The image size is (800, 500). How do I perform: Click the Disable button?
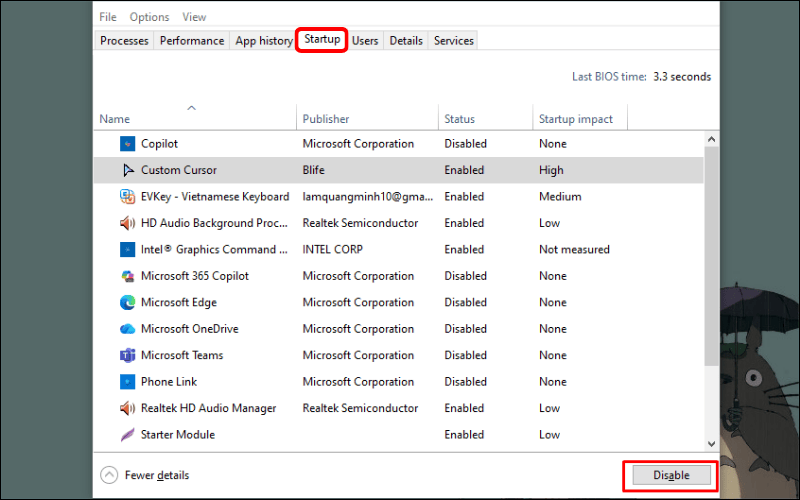point(671,476)
